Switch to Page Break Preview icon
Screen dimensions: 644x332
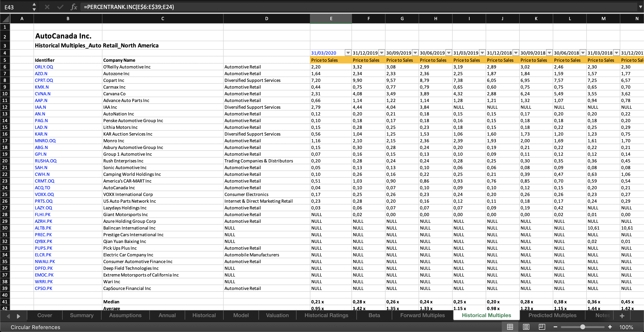coord(542,327)
